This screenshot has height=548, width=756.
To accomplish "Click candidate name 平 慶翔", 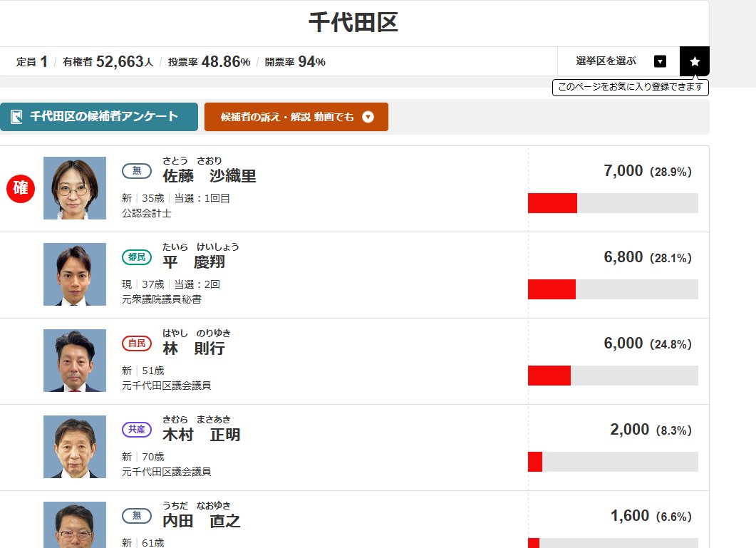I will coord(194,262).
